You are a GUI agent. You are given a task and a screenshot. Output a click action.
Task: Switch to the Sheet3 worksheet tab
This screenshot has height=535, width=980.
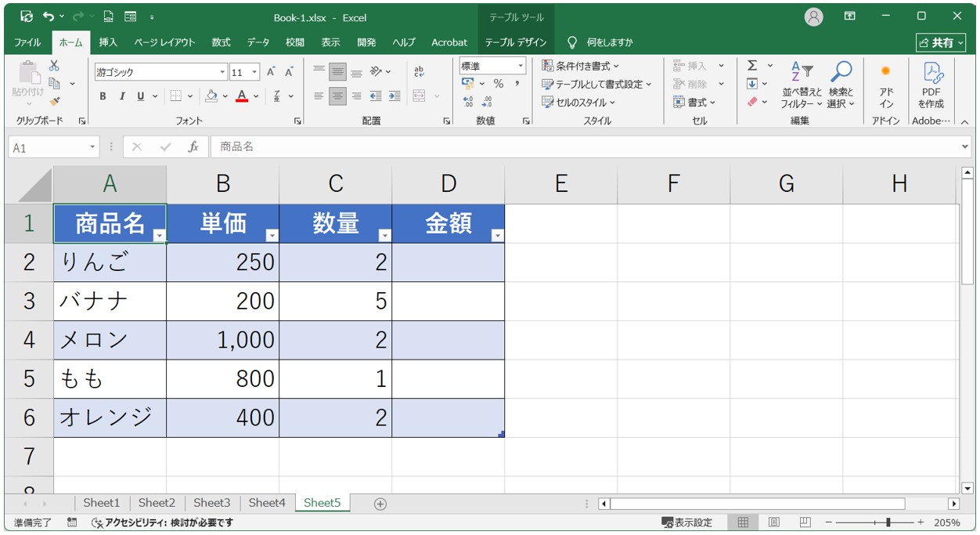(212, 503)
